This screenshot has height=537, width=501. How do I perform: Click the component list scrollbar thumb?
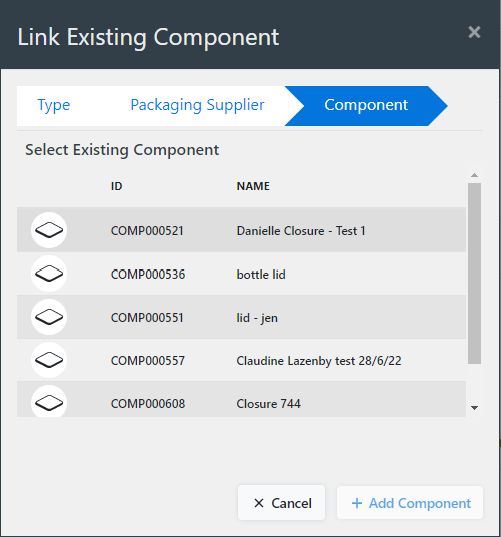(474, 273)
